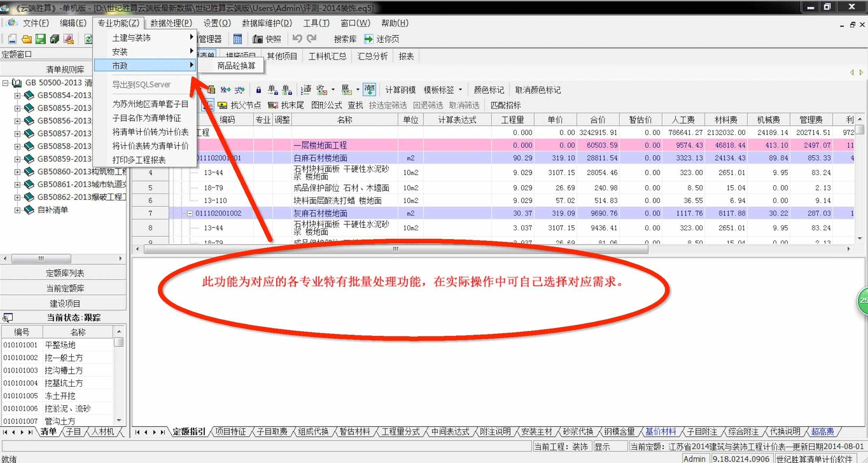
Task: Click the 独 arrow toolbar icon
Action: pyautogui.click(x=225, y=90)
